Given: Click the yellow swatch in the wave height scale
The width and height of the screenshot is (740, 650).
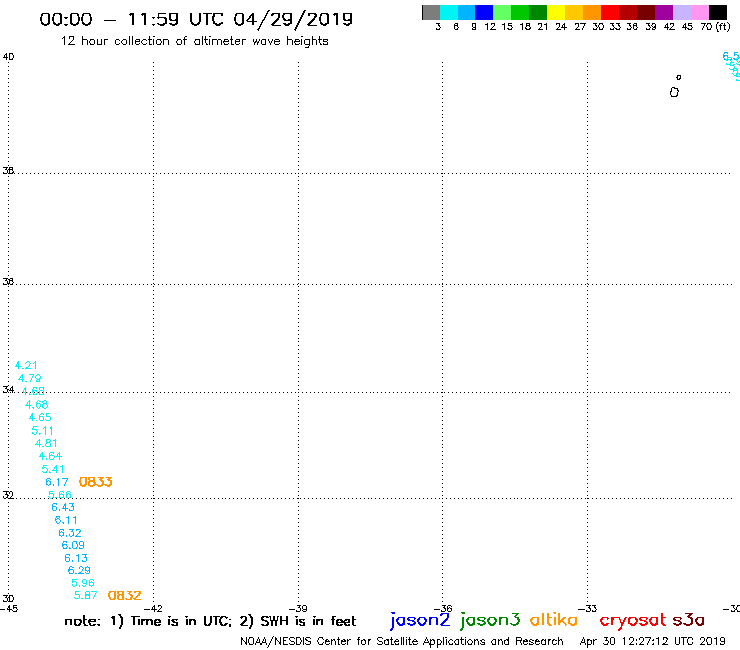Looking at the screenshot, I should point(556,12).
